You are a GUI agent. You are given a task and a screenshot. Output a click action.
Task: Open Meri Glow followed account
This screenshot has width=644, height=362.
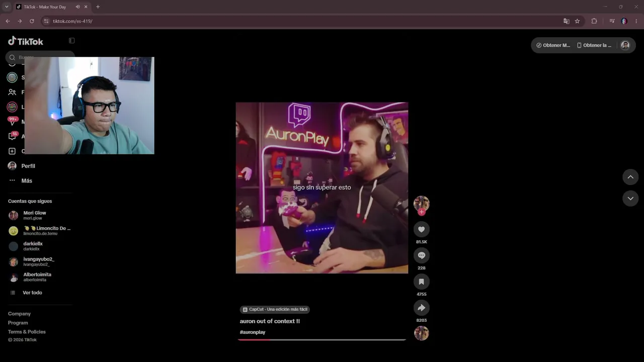[x=40, y=215]
